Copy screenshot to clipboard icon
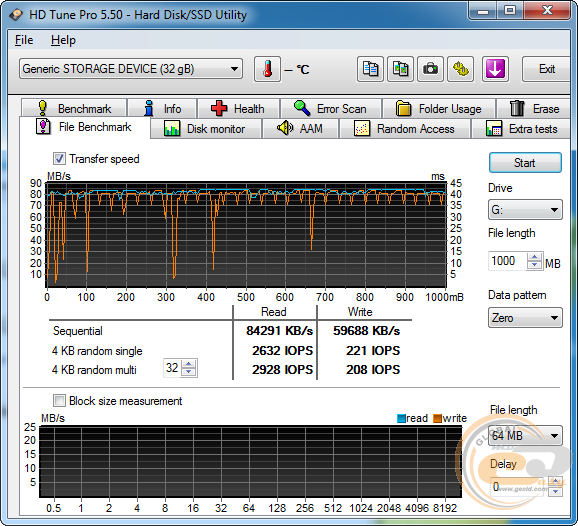This screenshot has width=578, height=526. 400,69
